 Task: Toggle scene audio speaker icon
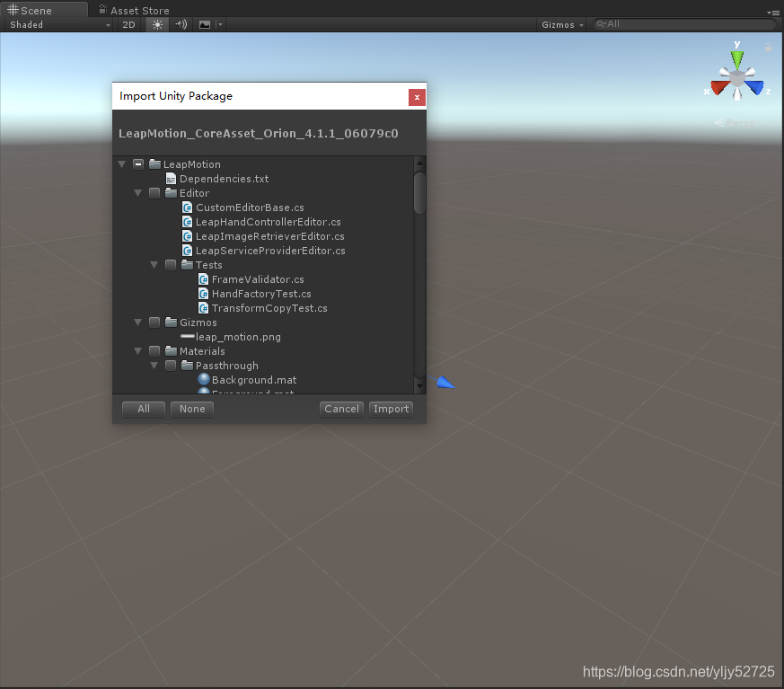point(181,24)
